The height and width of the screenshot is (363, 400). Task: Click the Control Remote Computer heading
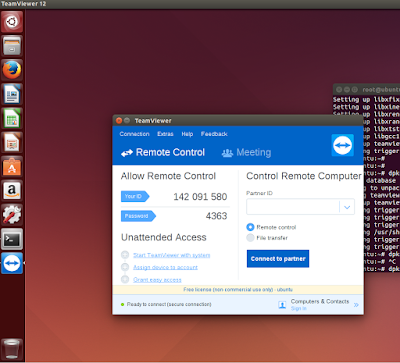[x=304, y=176]
